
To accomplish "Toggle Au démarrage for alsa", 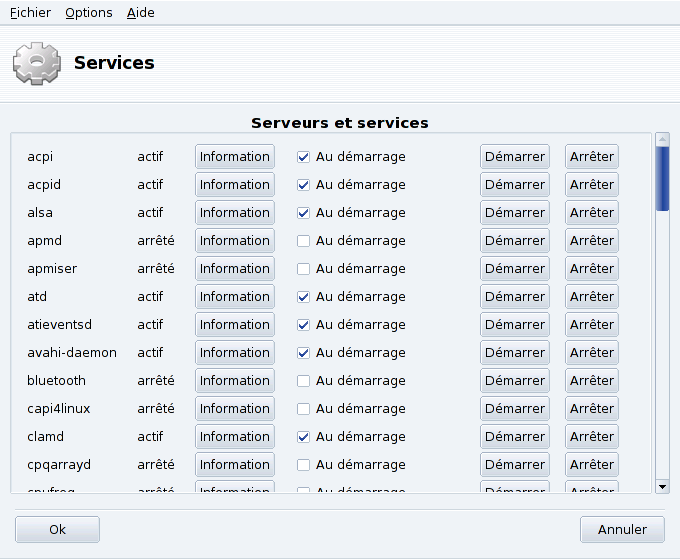I will (303, 213).
